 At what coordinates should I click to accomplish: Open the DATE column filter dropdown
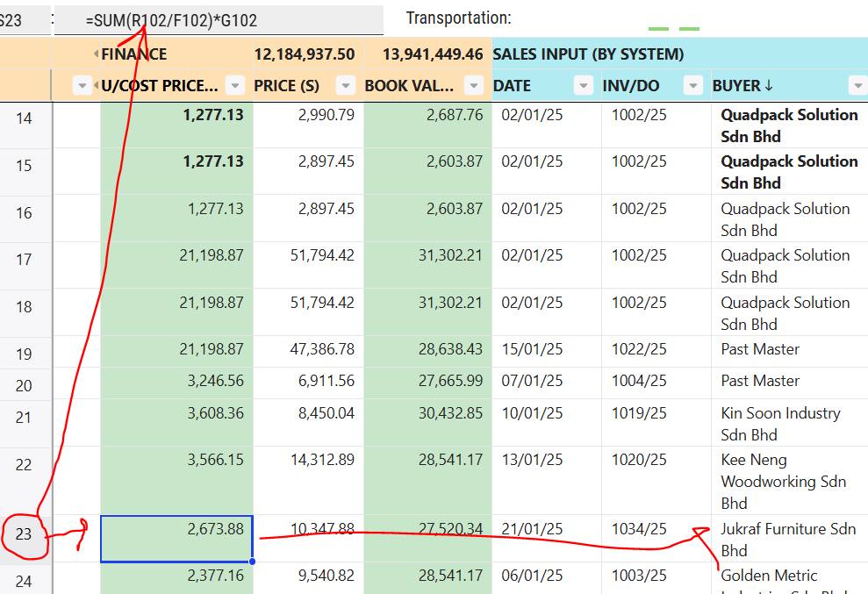tap(583, 86)
